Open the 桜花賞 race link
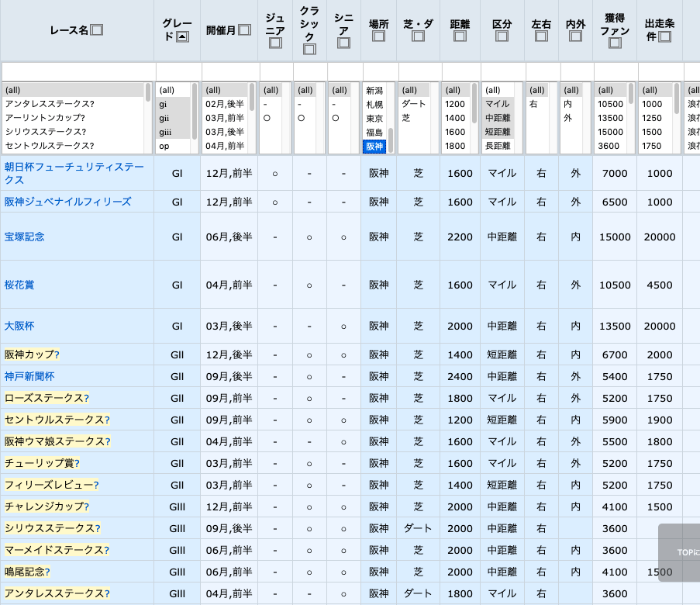The height and width of the screenshot is (605, 700). click(19, 285)
